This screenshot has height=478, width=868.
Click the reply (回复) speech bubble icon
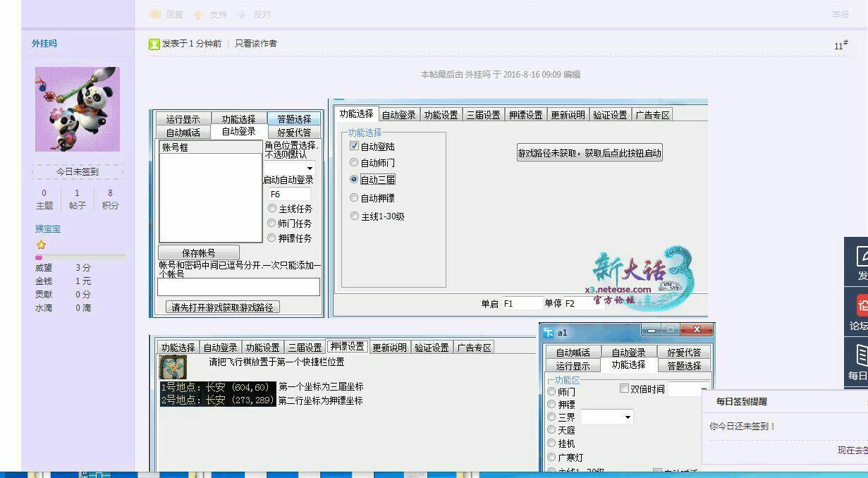tap(155, 14)
